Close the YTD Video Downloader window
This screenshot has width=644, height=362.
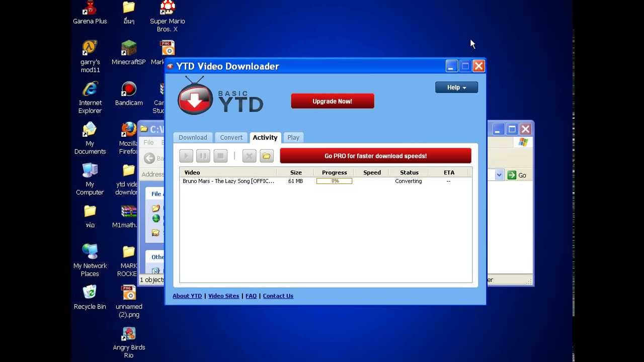click(x=478, y=66)
